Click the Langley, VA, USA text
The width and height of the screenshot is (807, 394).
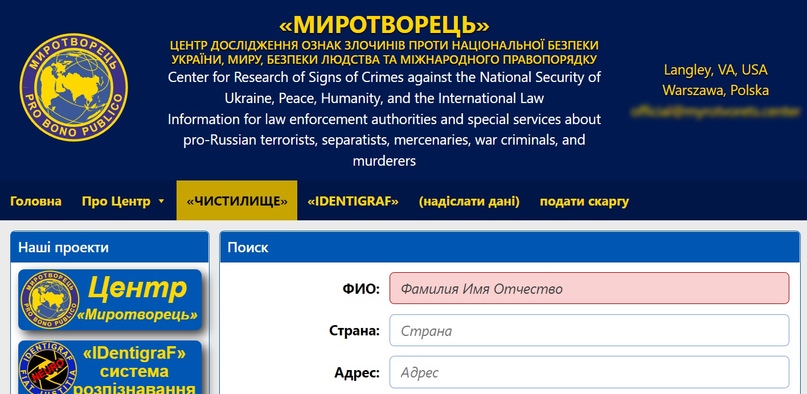(x=715, y=69)
